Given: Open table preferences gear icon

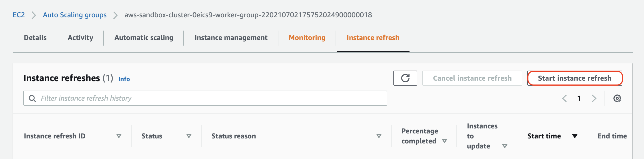Looking at the screenshot, I should coord(617,98).
